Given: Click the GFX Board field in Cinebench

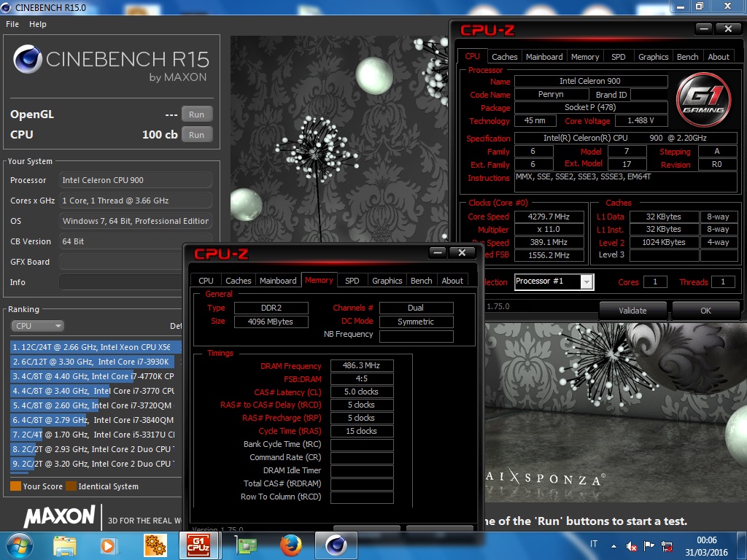Looking at the screenshot, I should click(121, 262).
